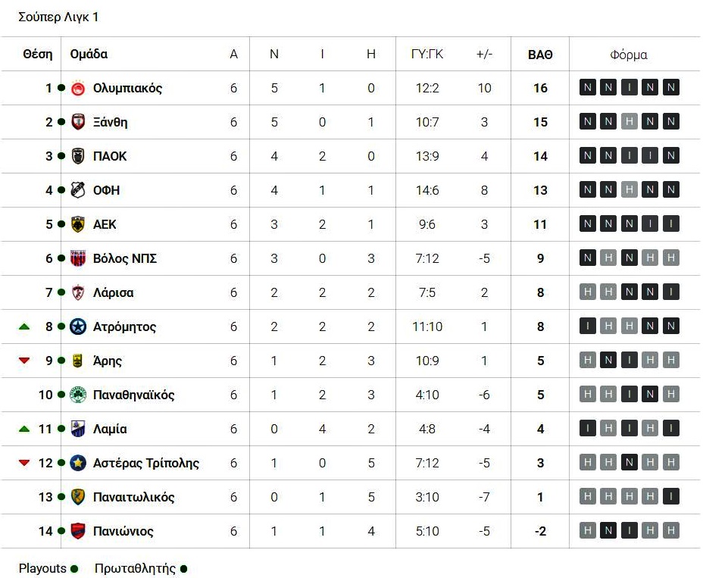Click Παναιτωλικός's latest form badge (I)

click(x=670, y=497)
